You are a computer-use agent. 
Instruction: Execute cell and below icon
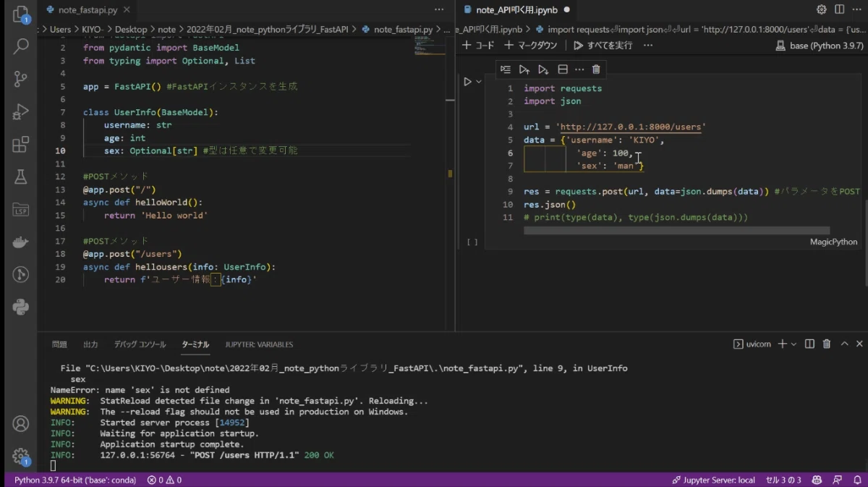pos(543,69)
